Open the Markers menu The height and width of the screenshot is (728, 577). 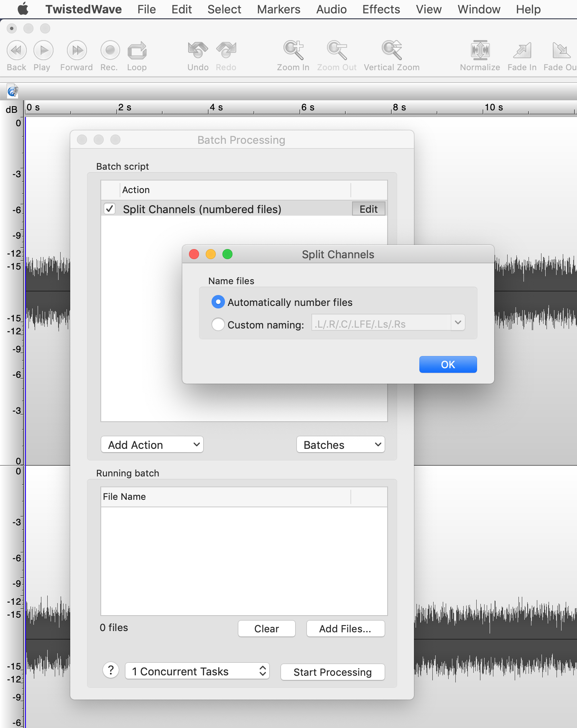pyautogui.click(x=278, y=9)
